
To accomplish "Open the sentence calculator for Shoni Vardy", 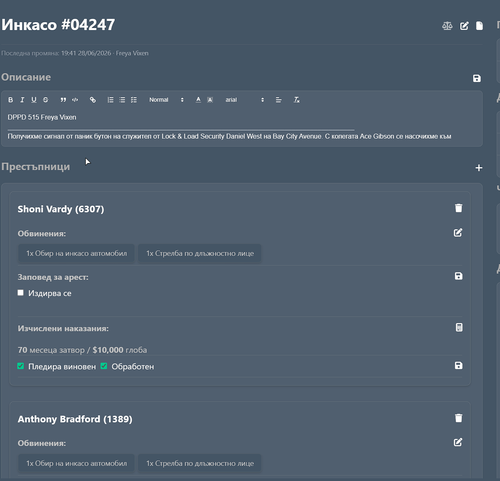I will pos(459,327).
